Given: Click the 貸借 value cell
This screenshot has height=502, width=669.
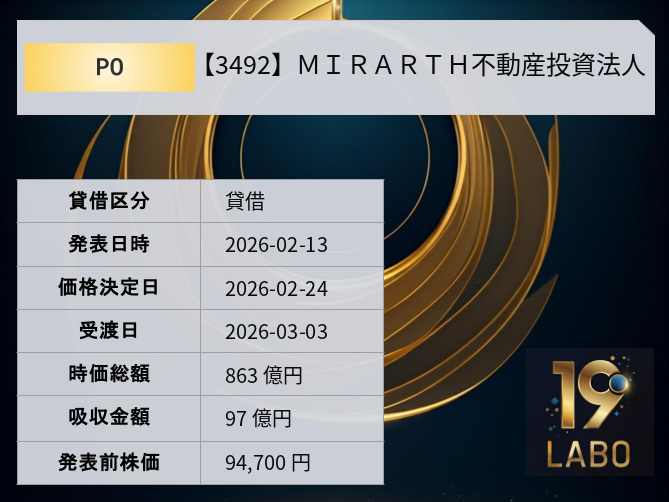Looking at the screenshot, I should [292, 201].
